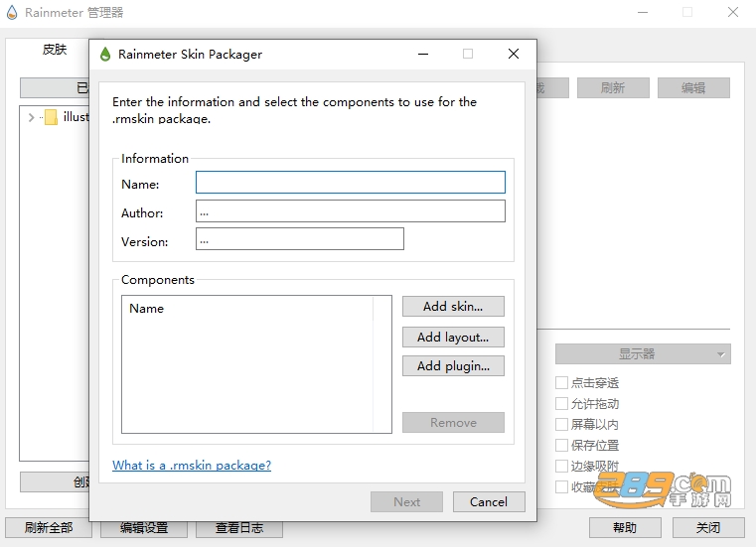Select the illust folder icon in tree
The width and height of the screenshot is (756, 547).
tap(51, 117)
